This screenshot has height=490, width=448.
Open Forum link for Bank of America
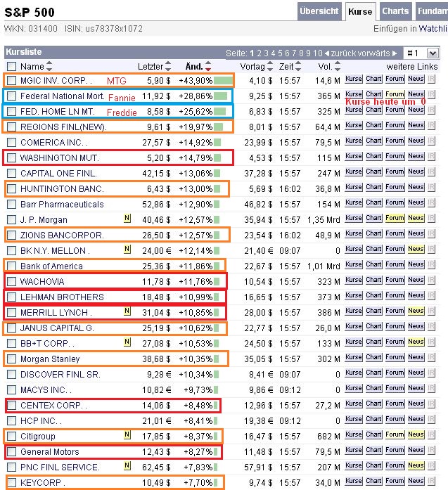(x=395, y=264)
